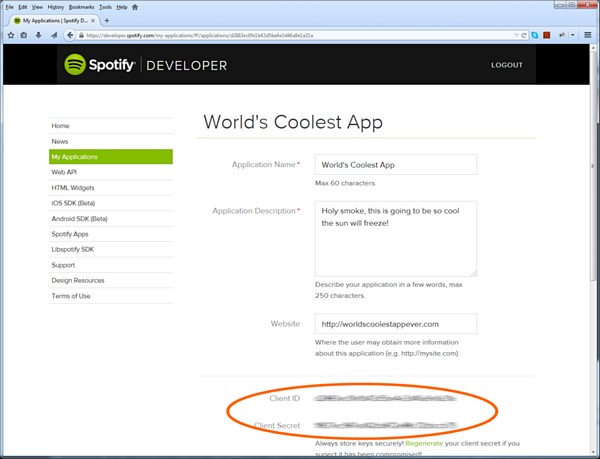Viewport: 600px width, 459px height.
Task: Open Spotify Apps sidebar link
Action: tap(111, 234)
